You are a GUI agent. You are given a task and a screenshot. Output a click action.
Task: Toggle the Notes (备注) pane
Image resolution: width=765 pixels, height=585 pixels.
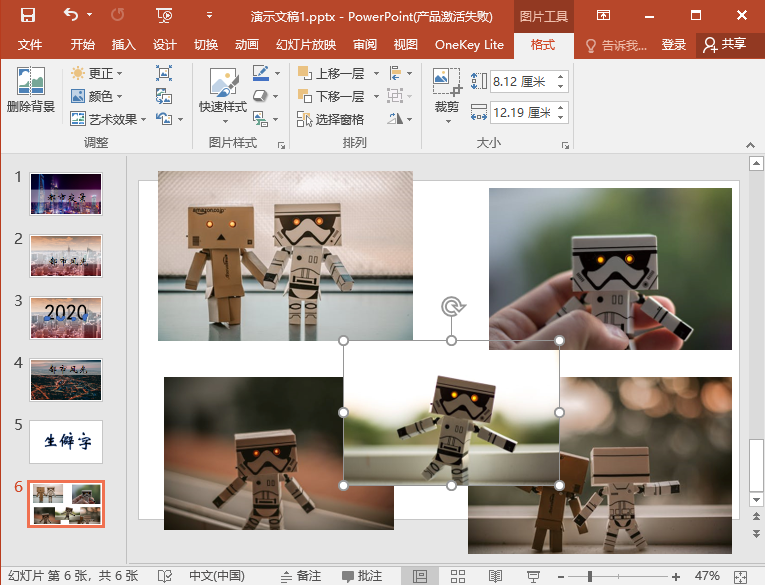coord(299,576)
